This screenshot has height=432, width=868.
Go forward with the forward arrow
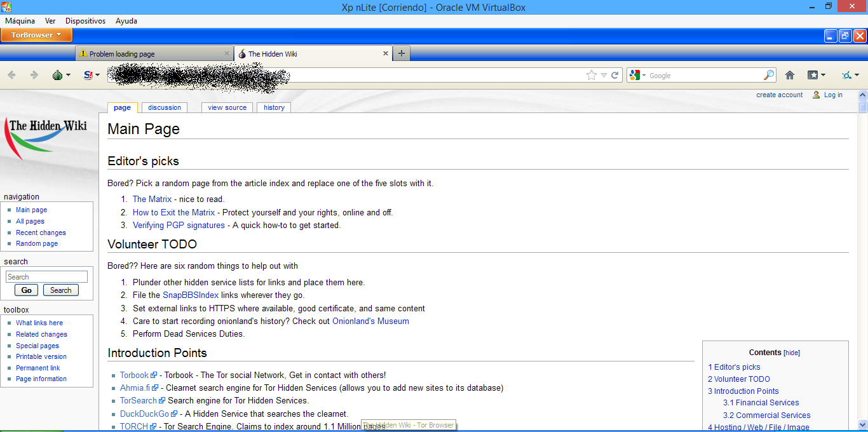[x=34, y=75]
